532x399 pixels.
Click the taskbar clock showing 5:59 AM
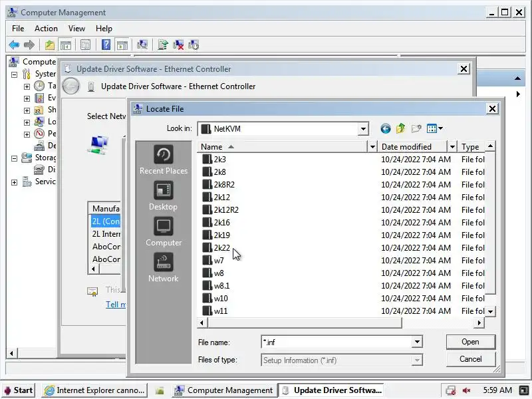[497, 390]
